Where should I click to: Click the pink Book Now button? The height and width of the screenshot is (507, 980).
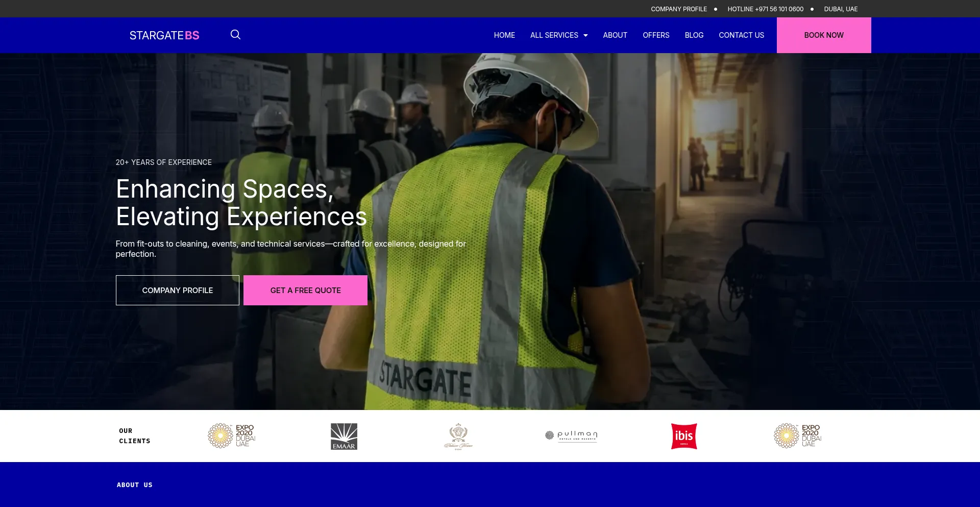pyautogui.click(x=824, y=35)
